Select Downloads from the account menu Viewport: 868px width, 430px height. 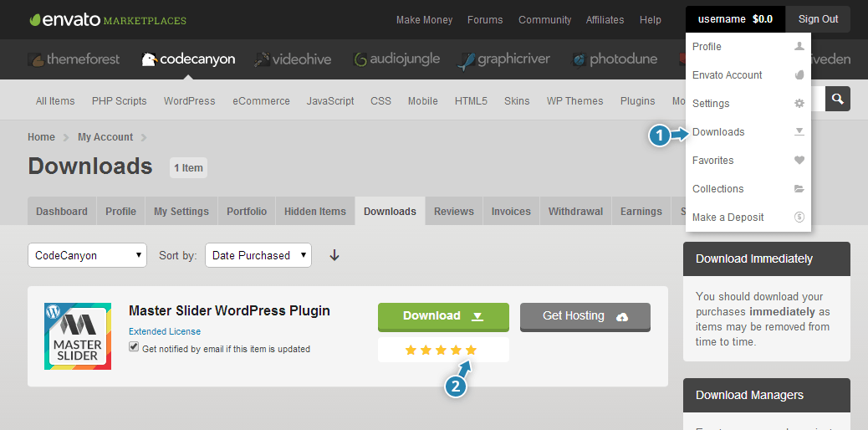pyautogui.click(x=718, y=132)
